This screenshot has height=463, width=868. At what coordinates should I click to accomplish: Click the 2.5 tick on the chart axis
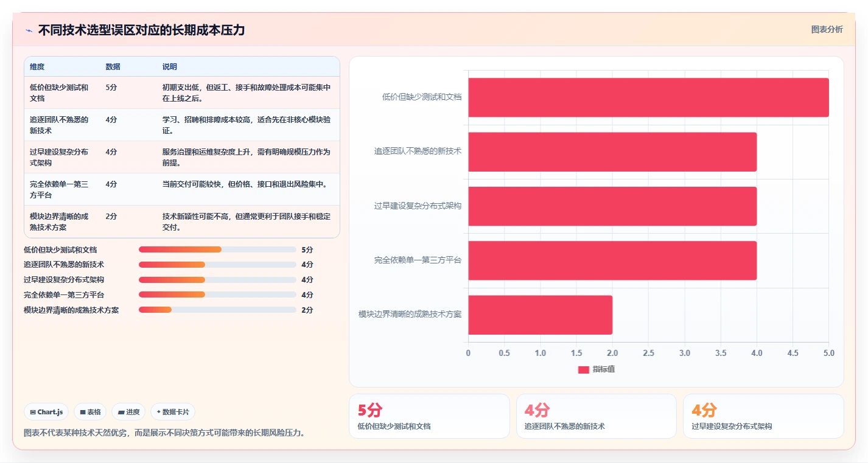(x=648, y=353)
